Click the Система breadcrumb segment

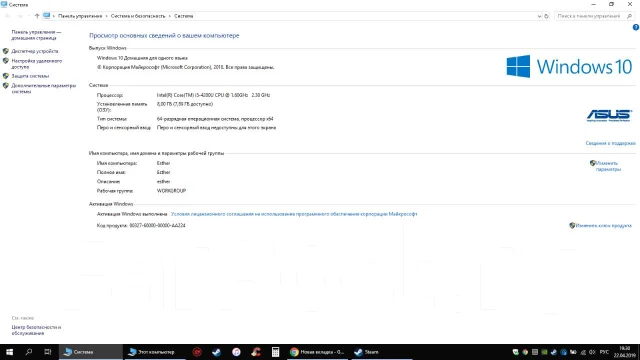pos(184,16)
